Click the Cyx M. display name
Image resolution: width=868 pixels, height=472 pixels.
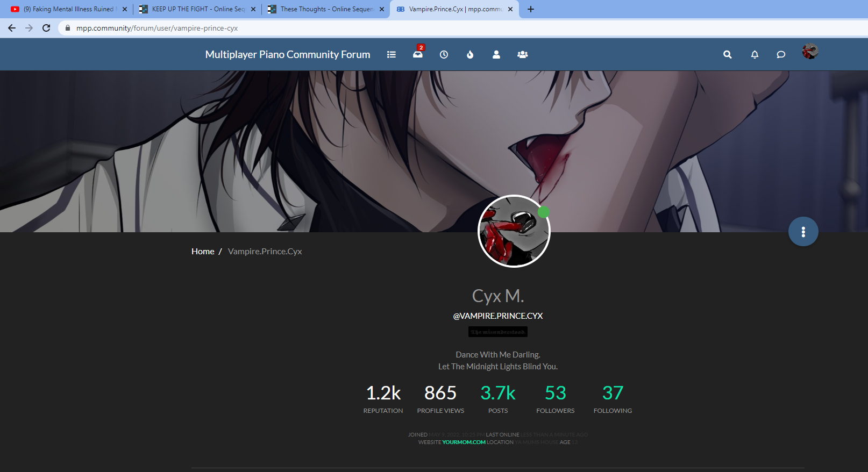498,296
